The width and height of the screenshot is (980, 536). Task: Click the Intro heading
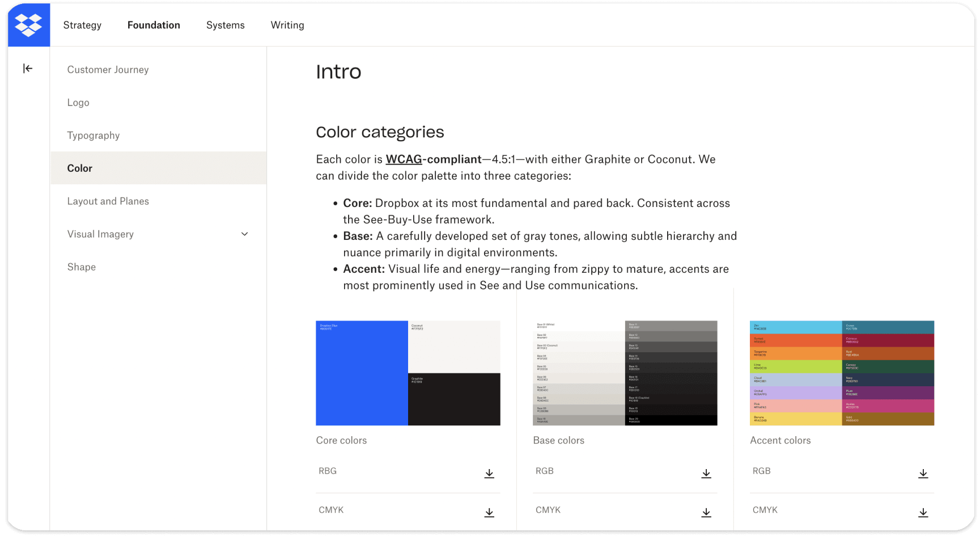[x=338, y=72]
